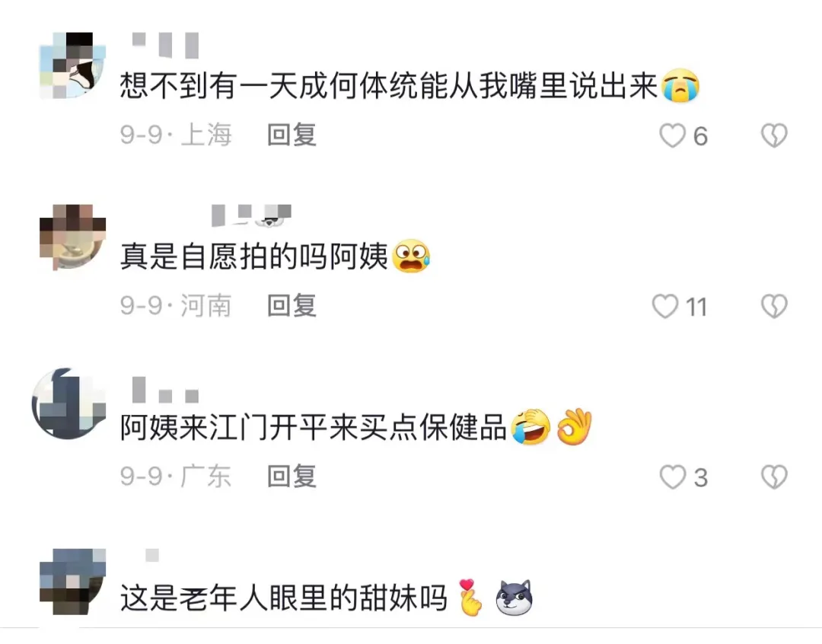Dislike the Henan comment with broken heart
The image size is (822, 644).
click(774, 306)
